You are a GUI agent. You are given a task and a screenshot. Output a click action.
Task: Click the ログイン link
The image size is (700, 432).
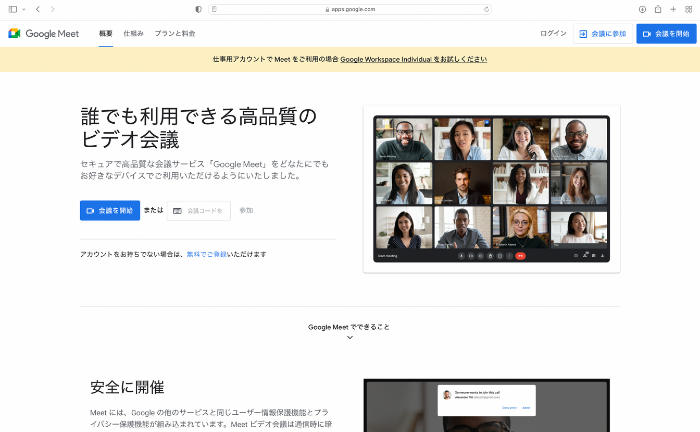553,33
